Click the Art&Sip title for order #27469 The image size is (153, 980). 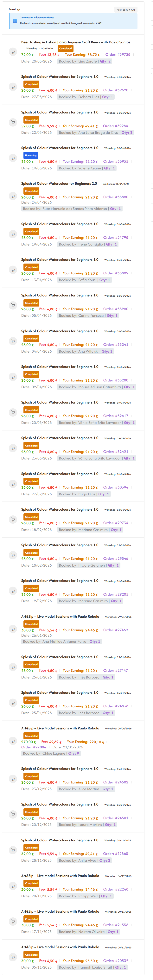click(60, 616)
